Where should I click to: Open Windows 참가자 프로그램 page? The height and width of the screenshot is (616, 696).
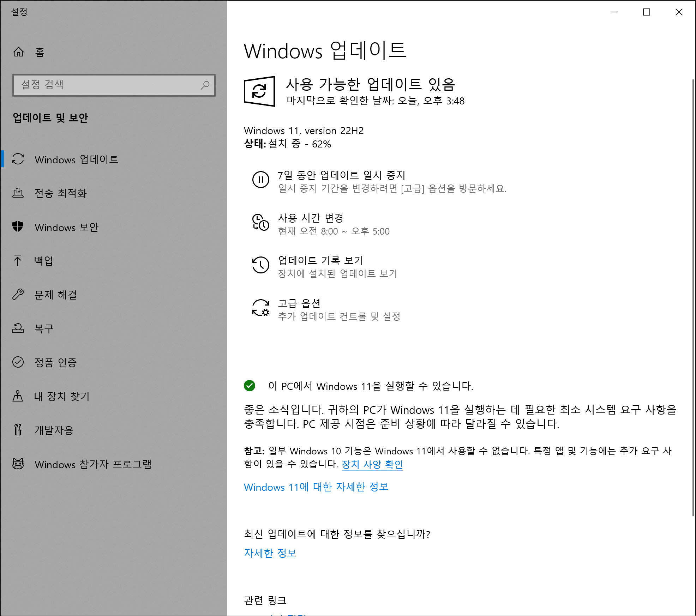[93, 464]
